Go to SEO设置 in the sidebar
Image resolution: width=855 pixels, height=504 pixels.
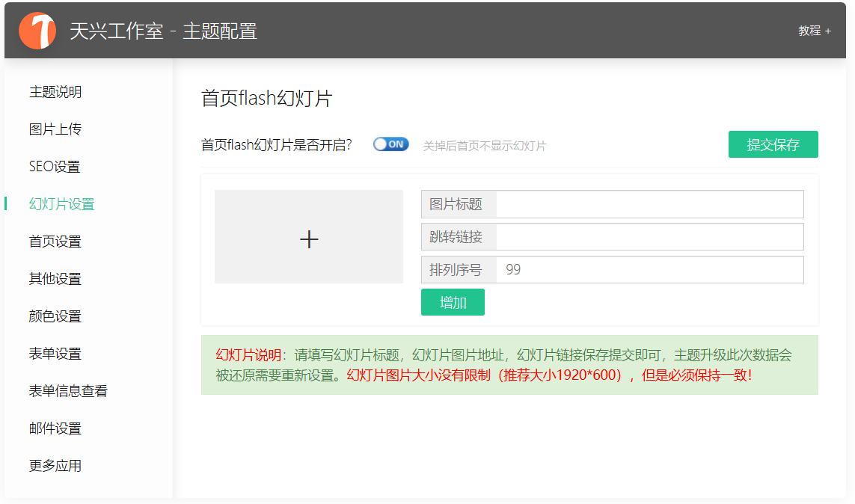pos(55,167)
